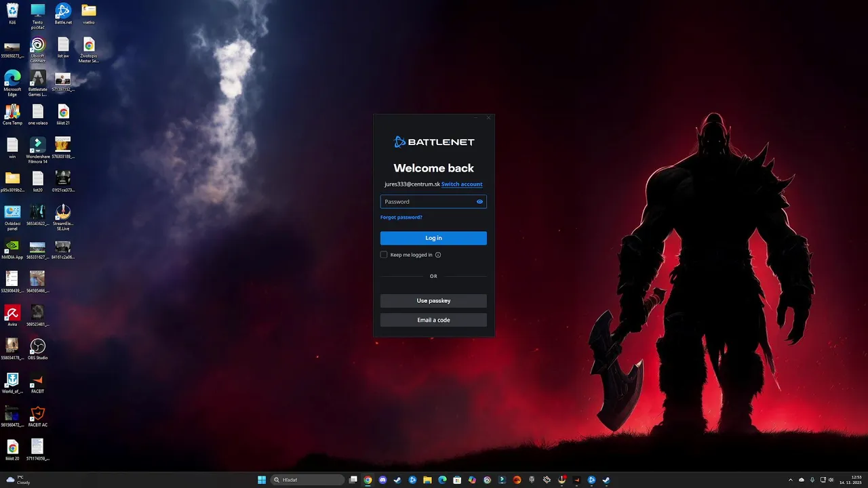Click the blue Log in button

pyautogui.click(x=433, y=238)
